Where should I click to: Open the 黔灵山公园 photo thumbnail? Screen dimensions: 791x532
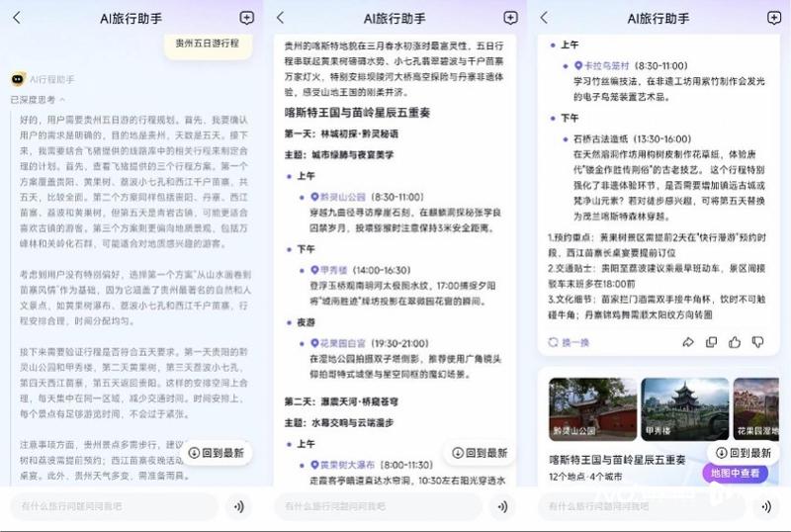click(592, 408)
